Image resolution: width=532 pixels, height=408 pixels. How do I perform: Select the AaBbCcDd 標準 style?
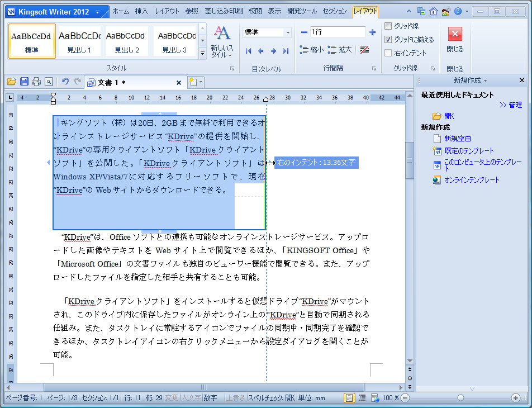[32, 41]
